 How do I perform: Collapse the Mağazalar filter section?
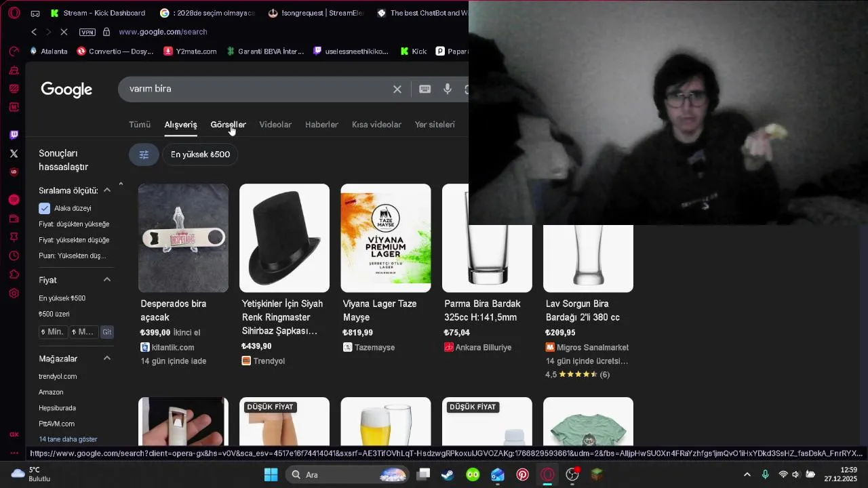[107, 359]
